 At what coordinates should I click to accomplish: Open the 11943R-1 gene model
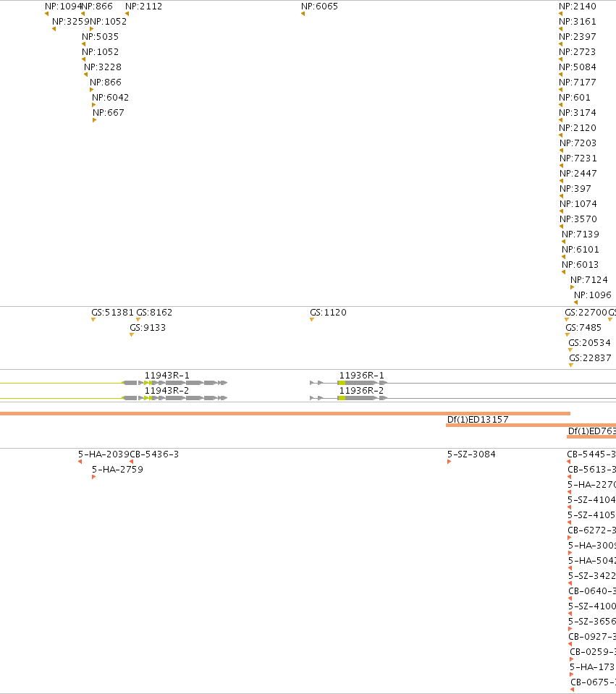(x=167, y=375)
